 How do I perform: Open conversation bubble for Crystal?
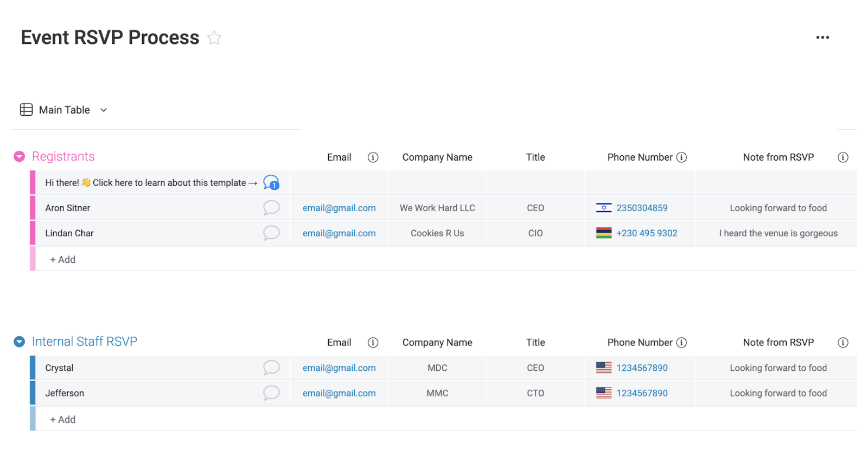pyautogui.click(x=271, y=368)
